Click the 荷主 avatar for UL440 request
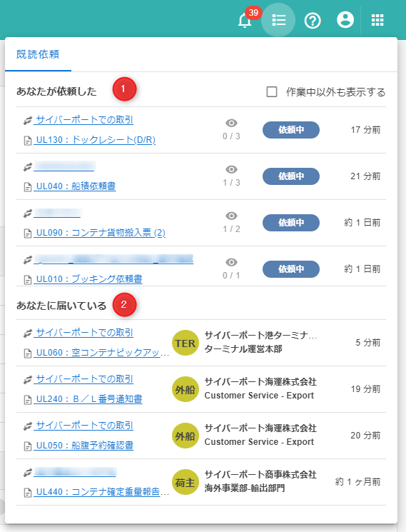Screen dimensions: 406x532 (186, 482)
